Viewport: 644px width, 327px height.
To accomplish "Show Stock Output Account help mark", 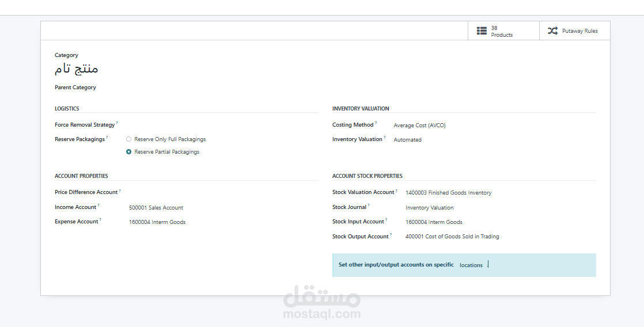I will click(391, 234).
